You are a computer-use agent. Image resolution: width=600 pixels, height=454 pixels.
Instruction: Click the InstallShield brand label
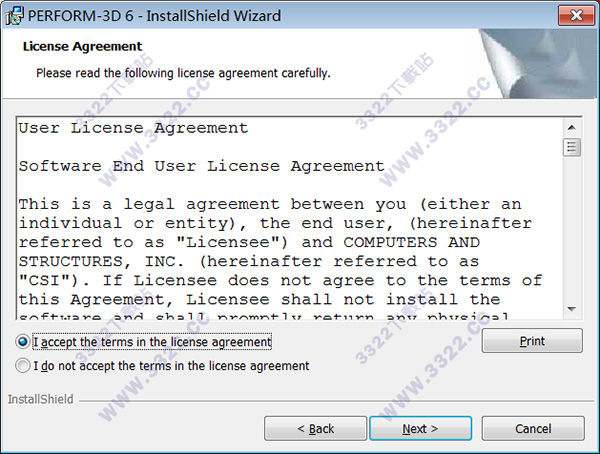pyautogui.click(x=41, y=399)
